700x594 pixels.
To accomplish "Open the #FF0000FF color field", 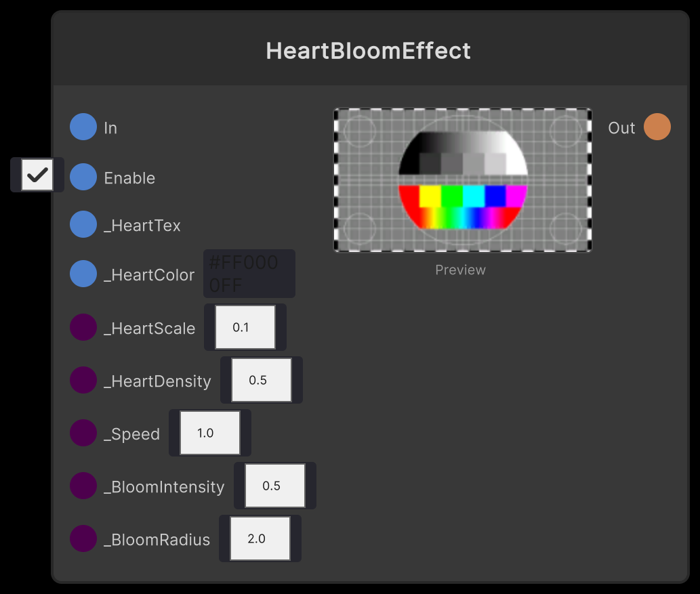I will coord(249,273).
